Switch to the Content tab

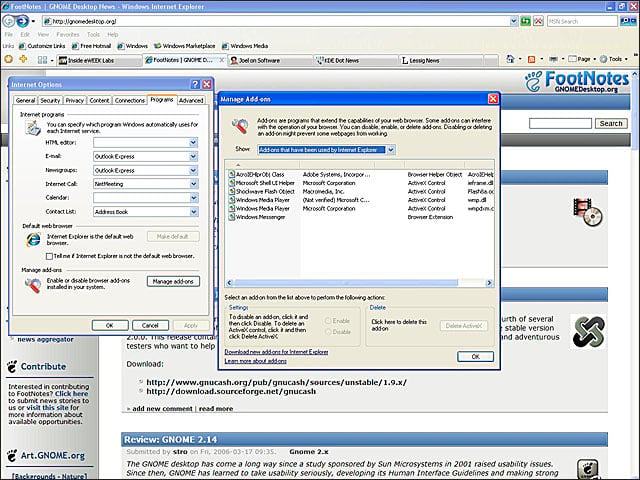pyautogui.click(x=99, y=100)
